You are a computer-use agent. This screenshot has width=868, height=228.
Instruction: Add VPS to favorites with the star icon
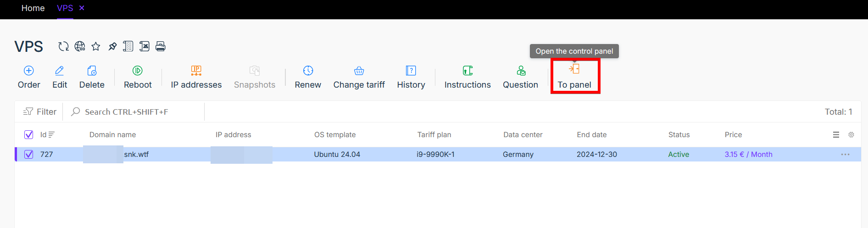coord(96,46)
